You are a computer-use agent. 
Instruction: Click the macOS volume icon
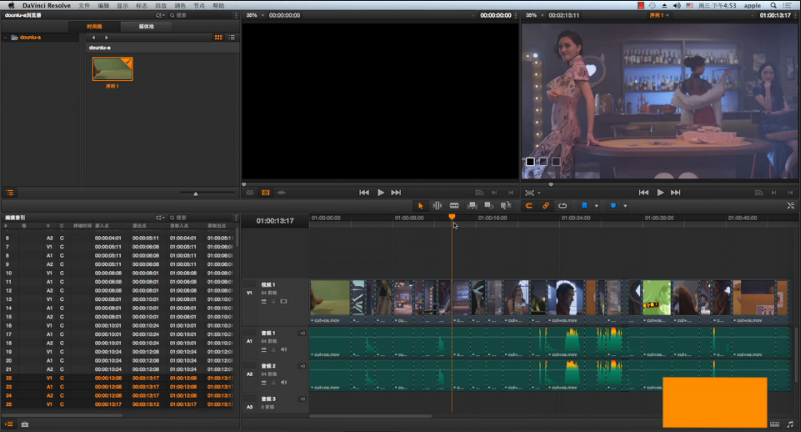[677, 6]
